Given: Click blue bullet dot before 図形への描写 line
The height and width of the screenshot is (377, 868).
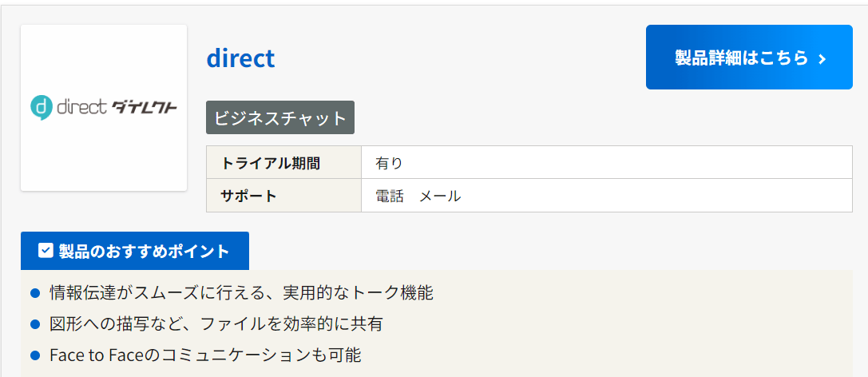Looking at the screenshot, I should coord(35,323).
